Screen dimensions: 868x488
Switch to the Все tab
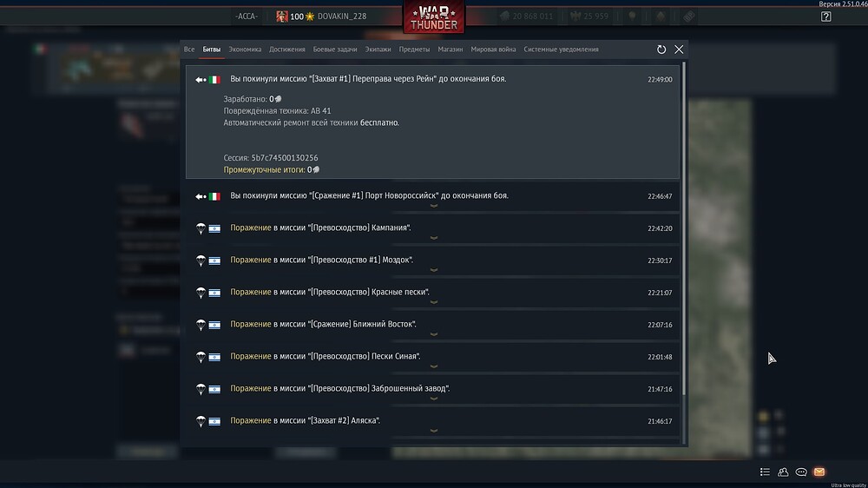189,49
